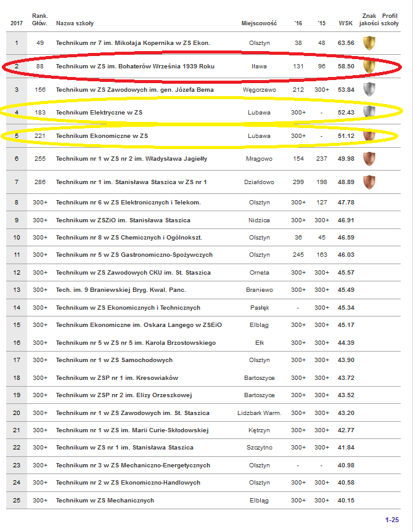Viewport: 413px width, 532px height.
Task: Click the town name Nidzica
Action: [259, 220]
